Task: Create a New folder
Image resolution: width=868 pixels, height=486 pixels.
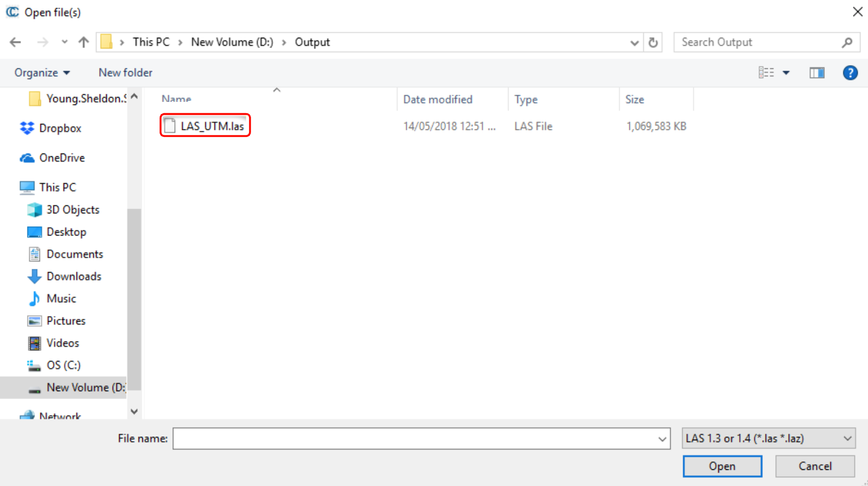Action: point(125,73)
